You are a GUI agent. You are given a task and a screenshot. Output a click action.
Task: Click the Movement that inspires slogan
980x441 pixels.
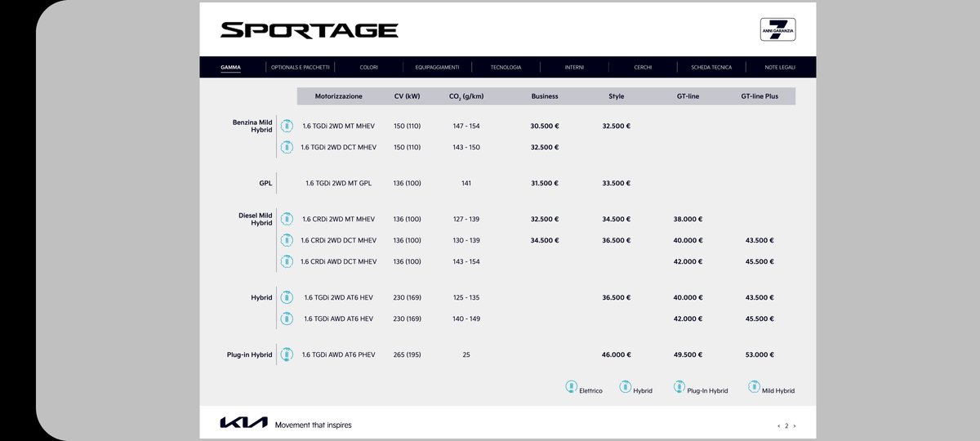tap(314, 425)
